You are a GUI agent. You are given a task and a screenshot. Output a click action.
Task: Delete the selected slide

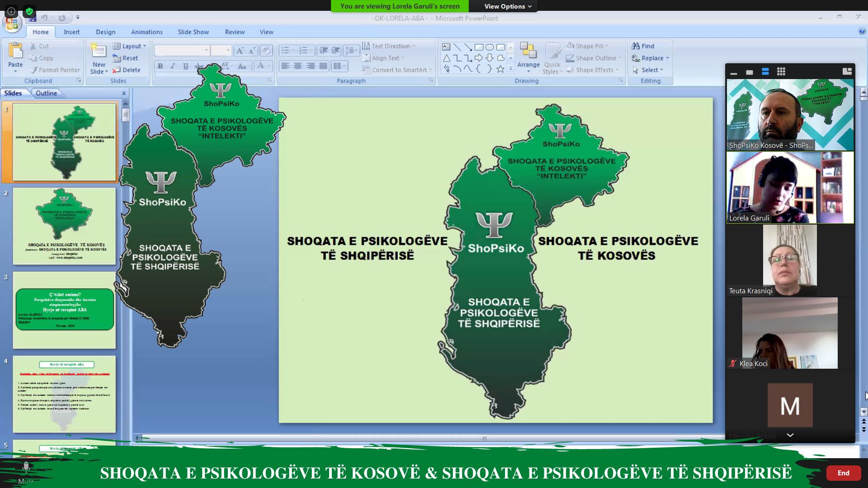[x=127, y=70]
